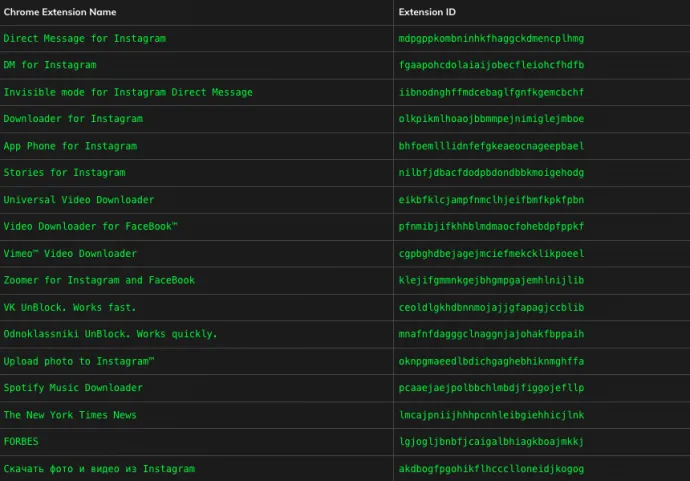Select Odnoklassniki UnBlock. Works quickly. name
Screen dimensions: 690x481
coord(110,334)
